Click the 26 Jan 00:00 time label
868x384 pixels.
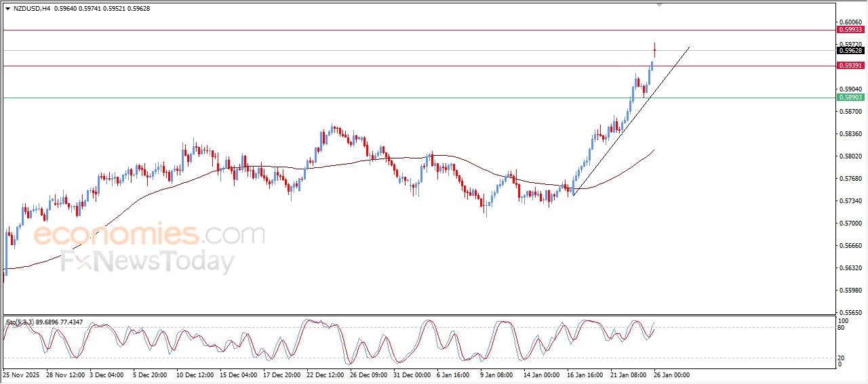click(x=672, y=374)
